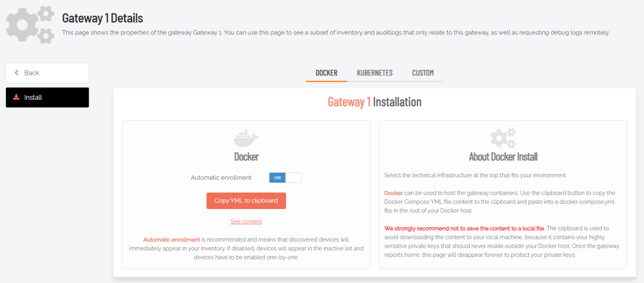
Task: Switch to the Custom tab
Action: pos(423,73)
